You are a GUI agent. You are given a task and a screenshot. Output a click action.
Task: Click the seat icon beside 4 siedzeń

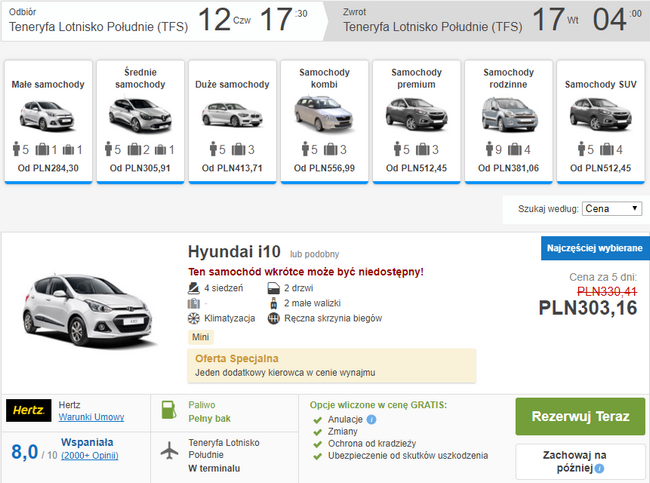click(x=193, y=288)
